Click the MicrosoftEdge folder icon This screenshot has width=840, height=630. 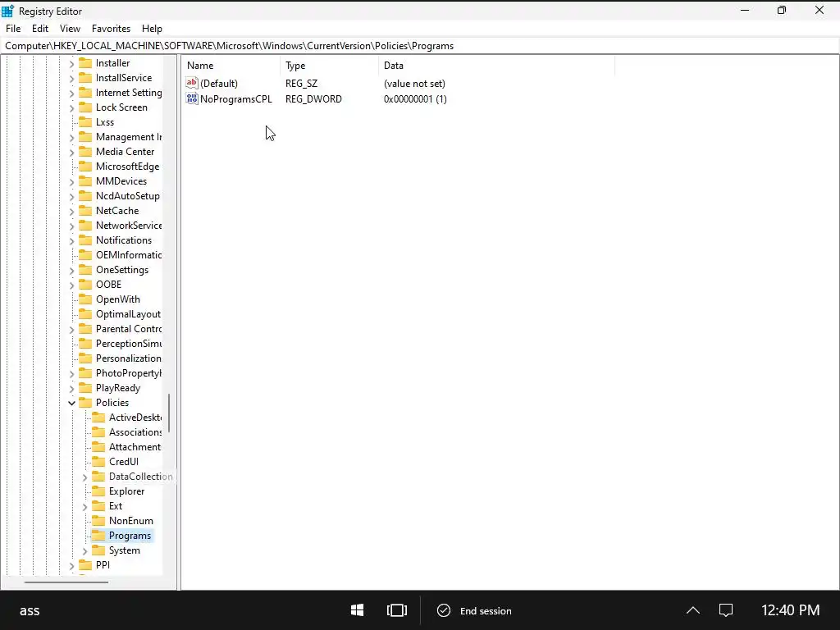point(85,167)
